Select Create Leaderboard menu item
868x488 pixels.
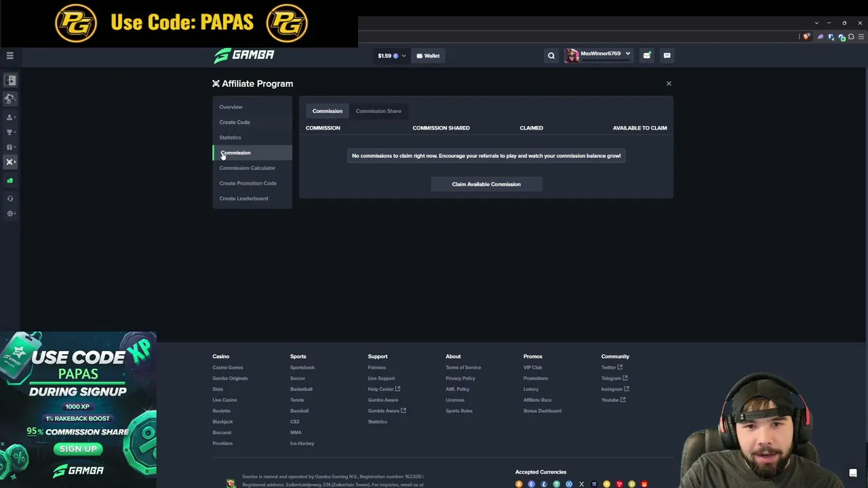243,199
